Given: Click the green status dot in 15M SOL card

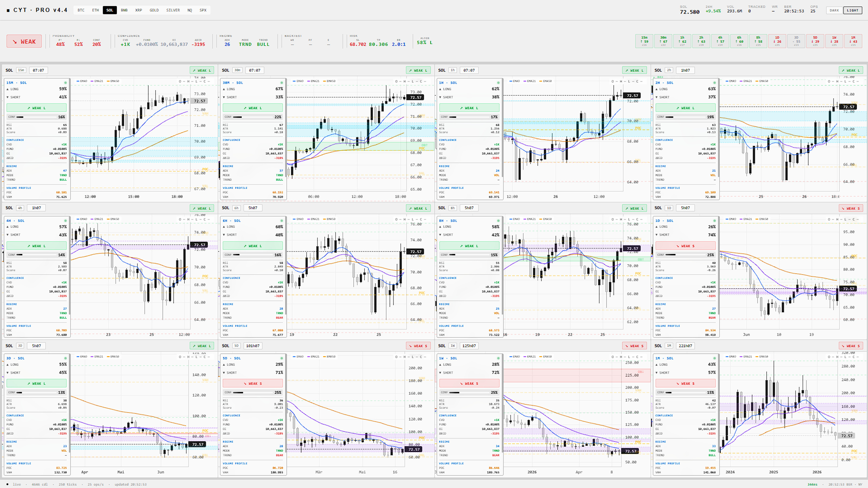Looking at the screenshot, I should [65, 83].
